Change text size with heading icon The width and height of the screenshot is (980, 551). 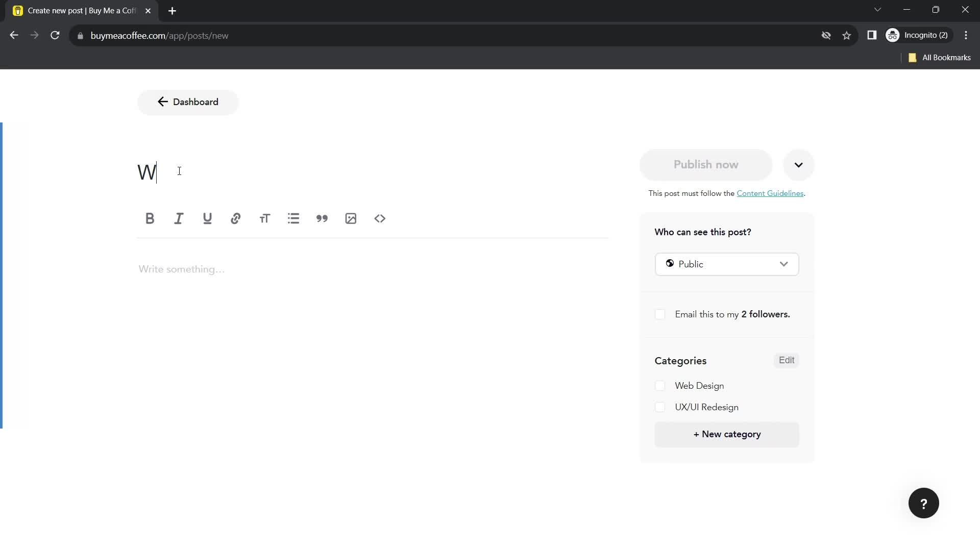(264, 218)
